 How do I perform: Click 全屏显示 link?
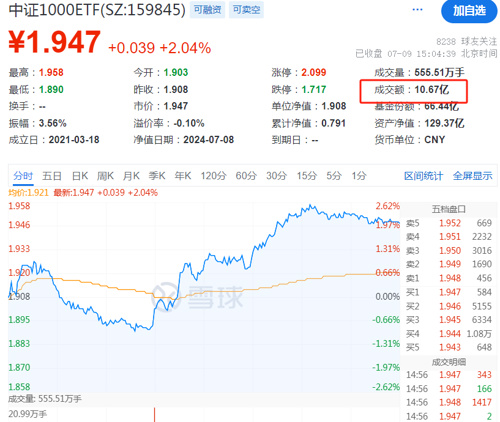pyautogui.click(x=472, y=176)
